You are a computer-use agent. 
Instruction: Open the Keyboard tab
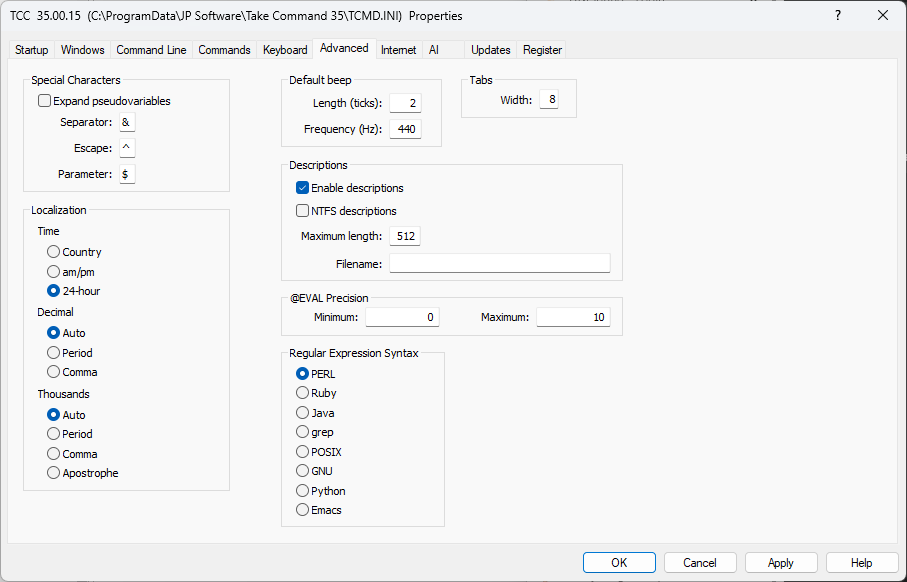tap(285, 50)
